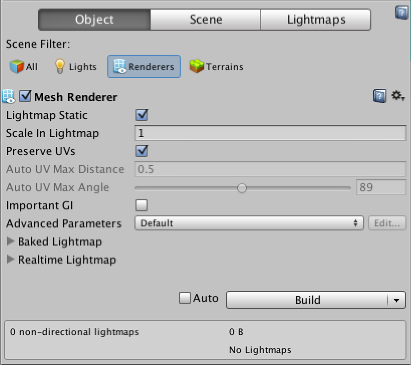Switch to the Lightmaps tab
Screen dimensions: 411x365
(x=316, y=20)
